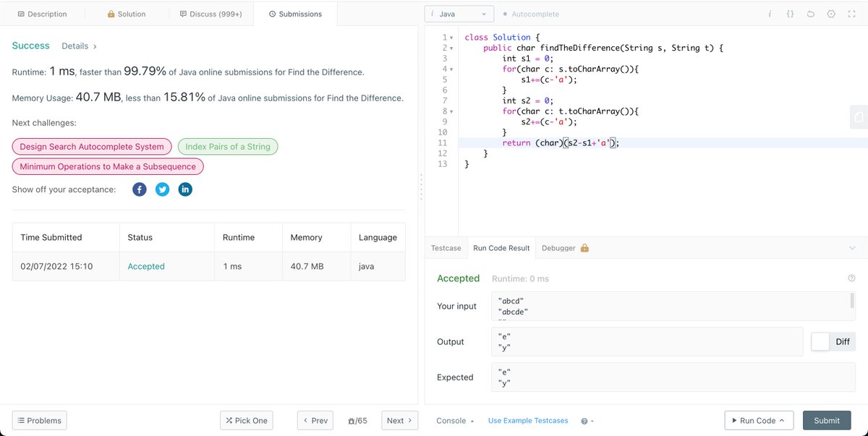Open the question mark help dropdown at bottom
Screen dimensions: 868x436
tap(587, 421)
